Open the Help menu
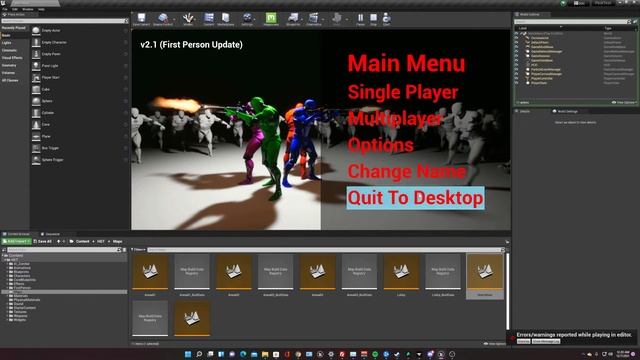Screen dimensions: 640x360 click(41, 9)
